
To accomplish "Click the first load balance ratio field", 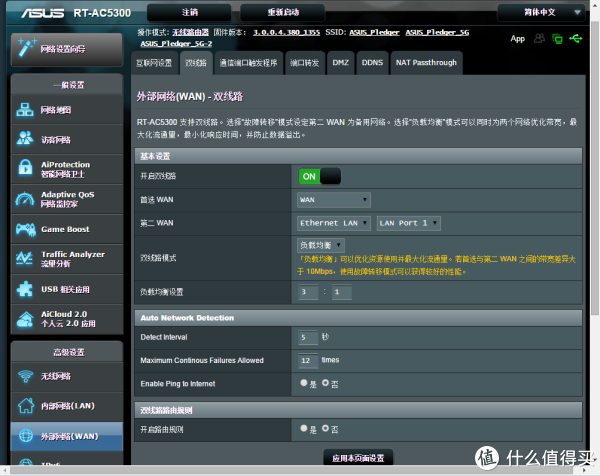I will pos(308,292).
